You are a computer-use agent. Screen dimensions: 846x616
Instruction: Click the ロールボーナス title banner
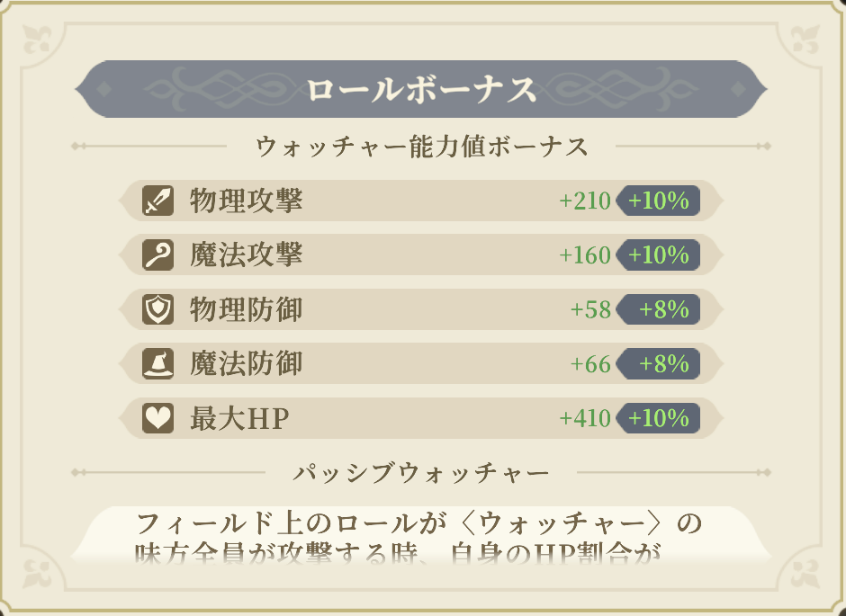421,89
